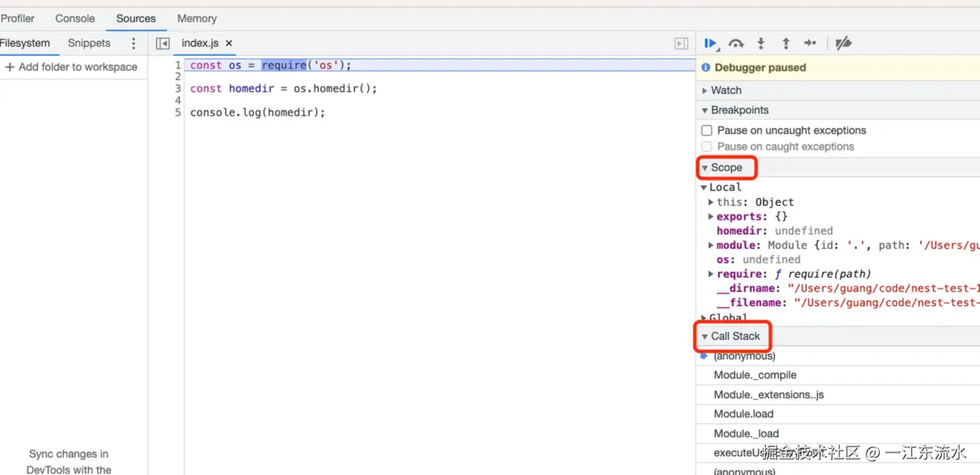This screenshot has width=980, height=475.
Task: Select the Sources tab
Action: 136,18
